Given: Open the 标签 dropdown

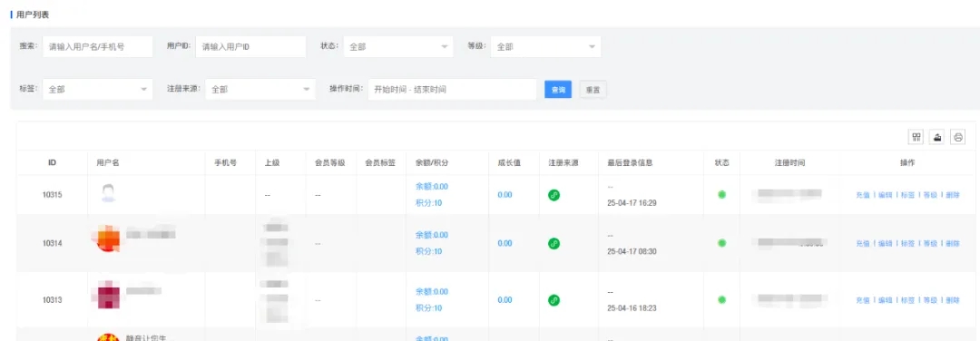Looking at the screenshot, I should pyautogui.click(x=97, y=89).
